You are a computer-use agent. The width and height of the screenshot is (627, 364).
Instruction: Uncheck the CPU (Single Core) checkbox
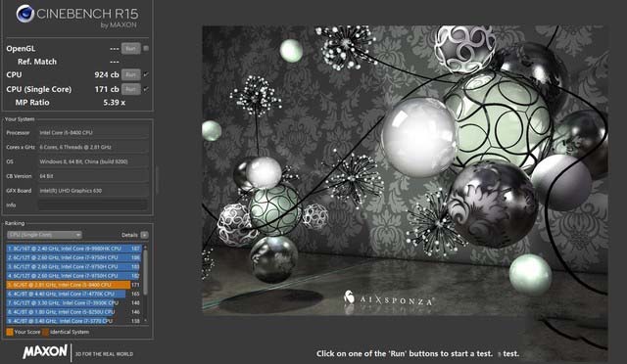[x=146, y=89]
